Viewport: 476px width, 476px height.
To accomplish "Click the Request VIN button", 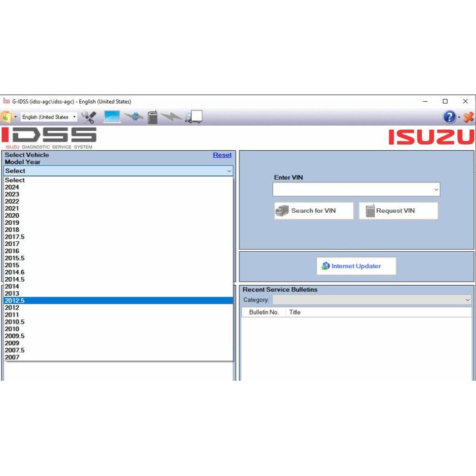I will pos(398,211).
